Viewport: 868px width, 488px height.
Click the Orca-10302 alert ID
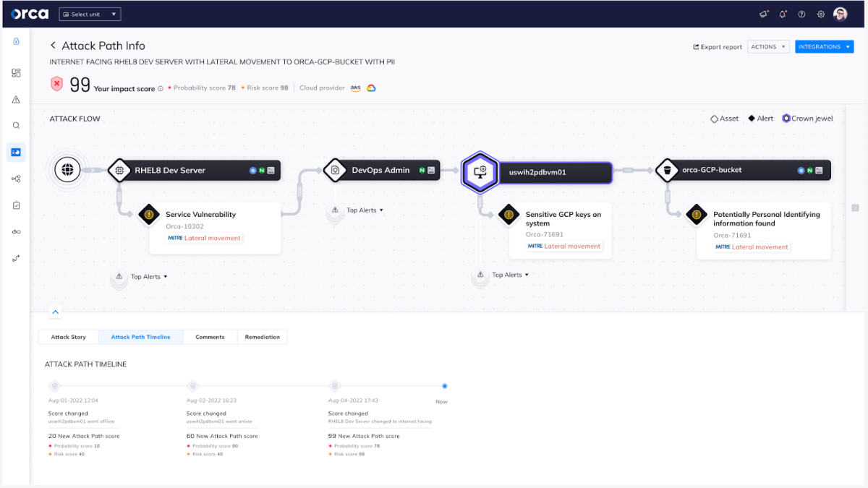[184, 226]
